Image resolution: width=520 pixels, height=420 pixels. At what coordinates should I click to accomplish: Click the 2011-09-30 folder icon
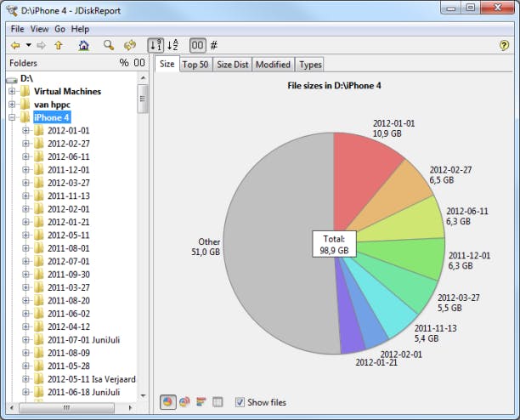click(39, 275)
